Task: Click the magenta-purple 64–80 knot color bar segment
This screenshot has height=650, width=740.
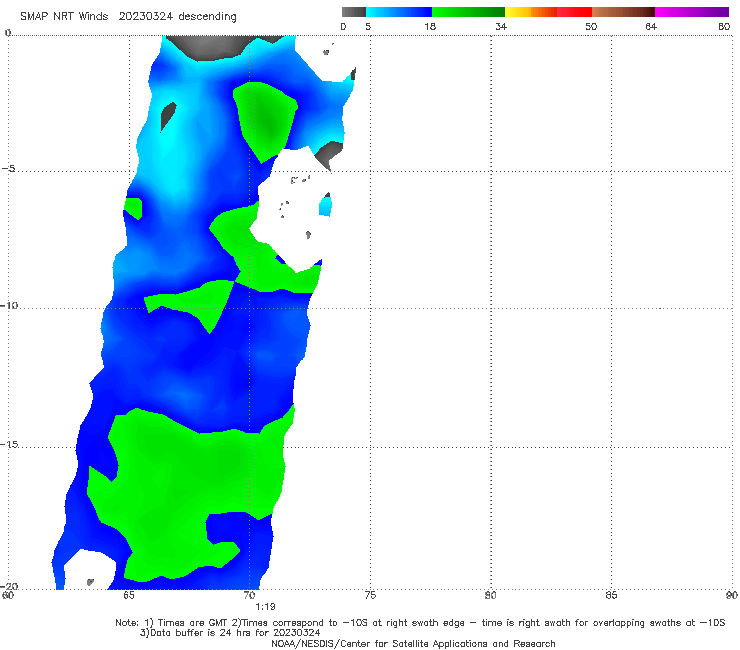Action: (x=692, y=12)
